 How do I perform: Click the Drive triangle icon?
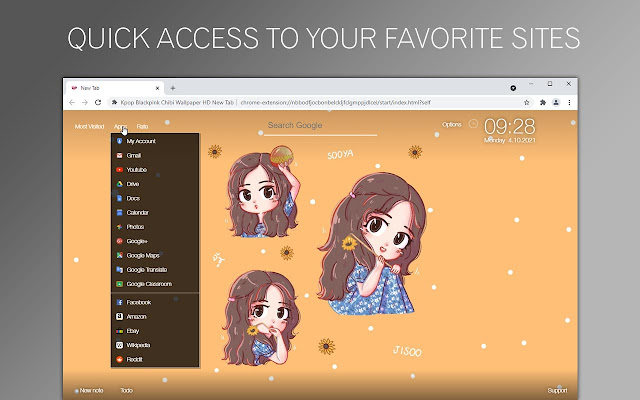pos(119,184)
